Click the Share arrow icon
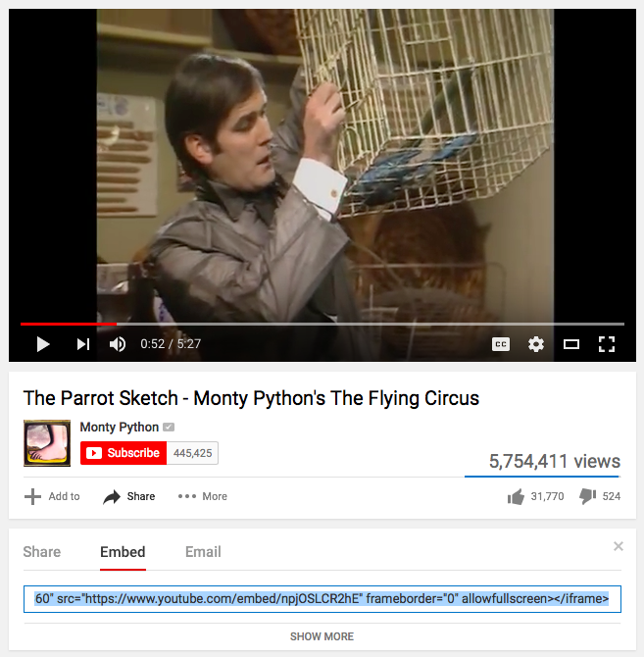This screenshot has width=644, height=657. pyautogui.click(x=112, y=497)
